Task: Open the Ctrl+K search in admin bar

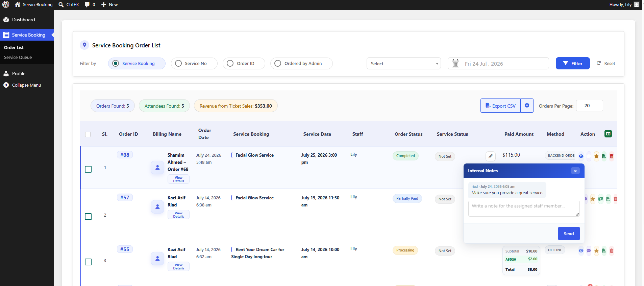Action: click(x=69, y=4)
